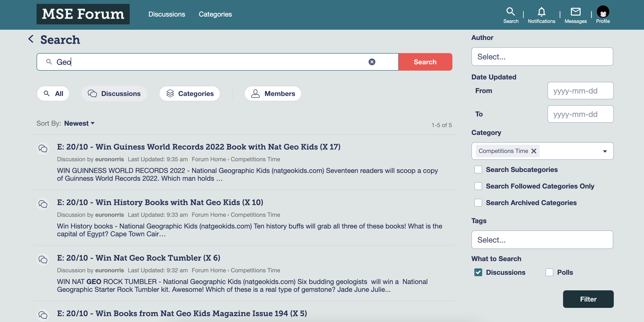Open Search icon in top navigation
644x322 pixels.
(x=510, y=15)
